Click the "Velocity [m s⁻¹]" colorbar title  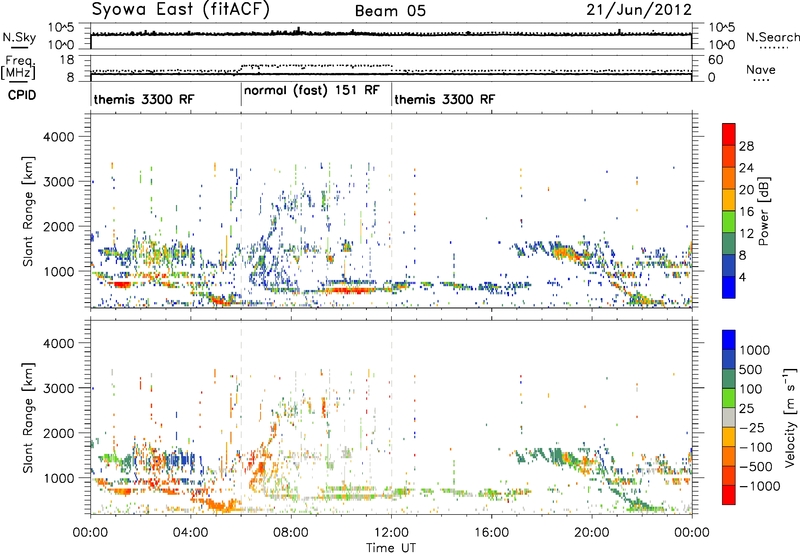[x=790, y=417]
